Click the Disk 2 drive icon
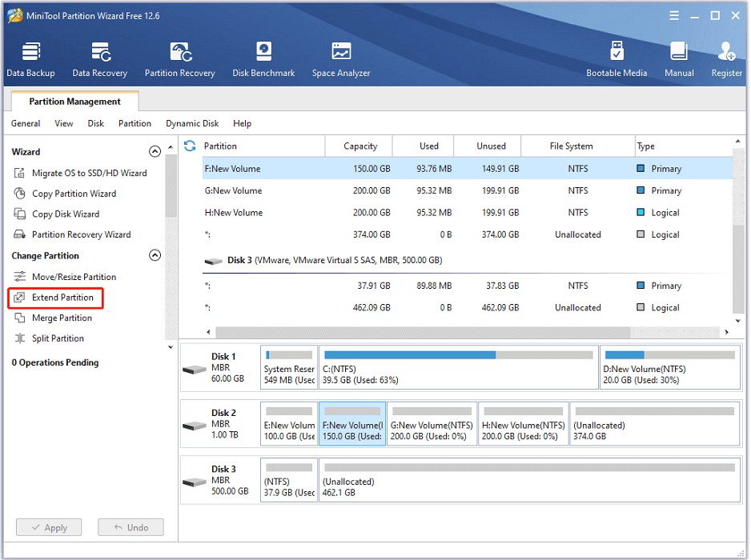Viewport: 751px width, 560px height. [195, 426]
